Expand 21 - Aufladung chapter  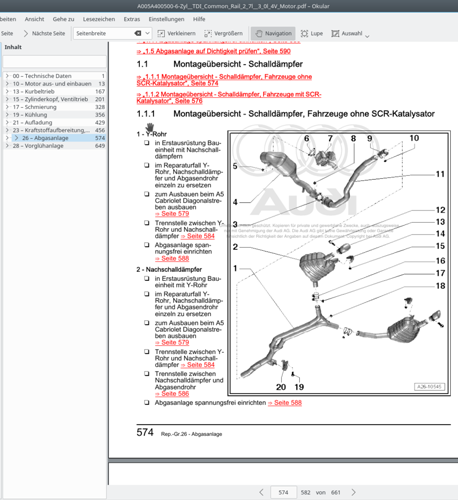[x=7, y=122]
